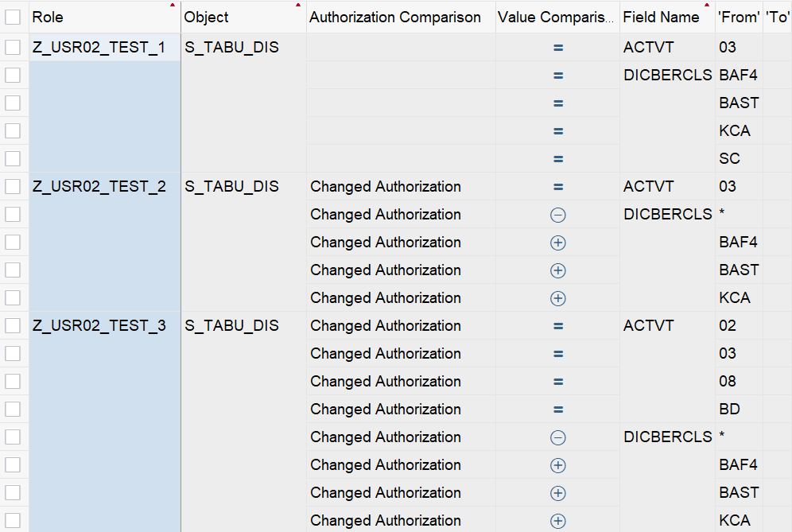This screenshot has width=792, height=532.
Task: Click the plus icon for Z_USR02_TEST_2 BAST
Action: [558, 270]
